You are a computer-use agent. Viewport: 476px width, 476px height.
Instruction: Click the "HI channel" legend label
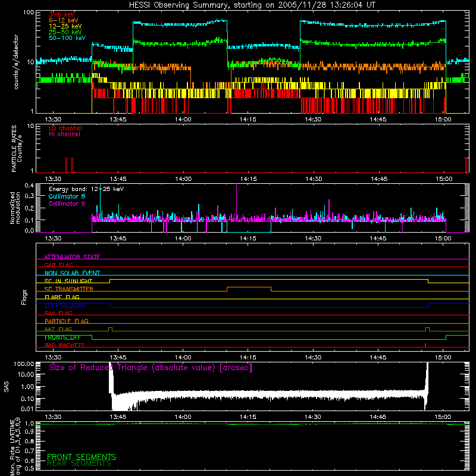pos(64,134)
